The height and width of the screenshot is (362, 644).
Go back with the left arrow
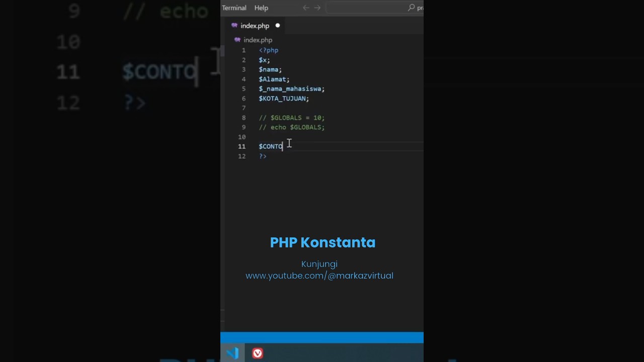(306, 8)
